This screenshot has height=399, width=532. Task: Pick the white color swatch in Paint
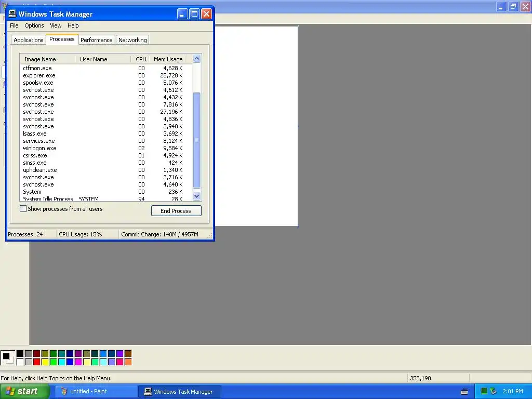(20, 362)
